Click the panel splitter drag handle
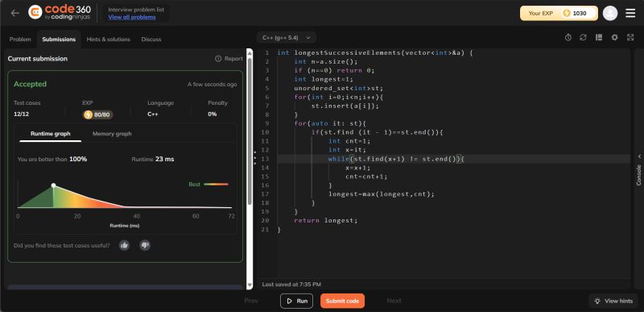Image resolution: width=644 pixels, height=312 pixels. [255, 158]
